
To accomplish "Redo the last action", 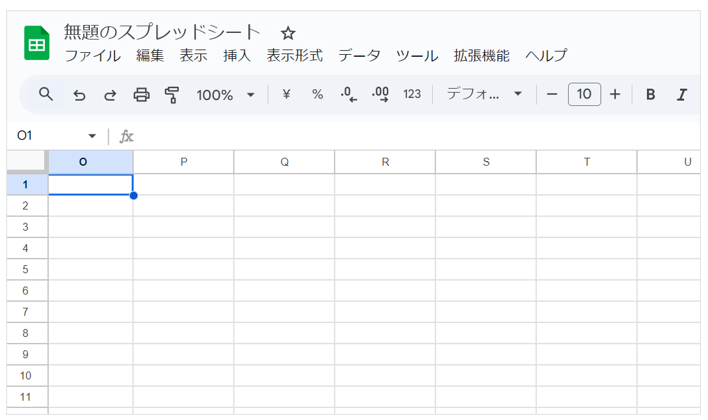I will tap(110, 95).
